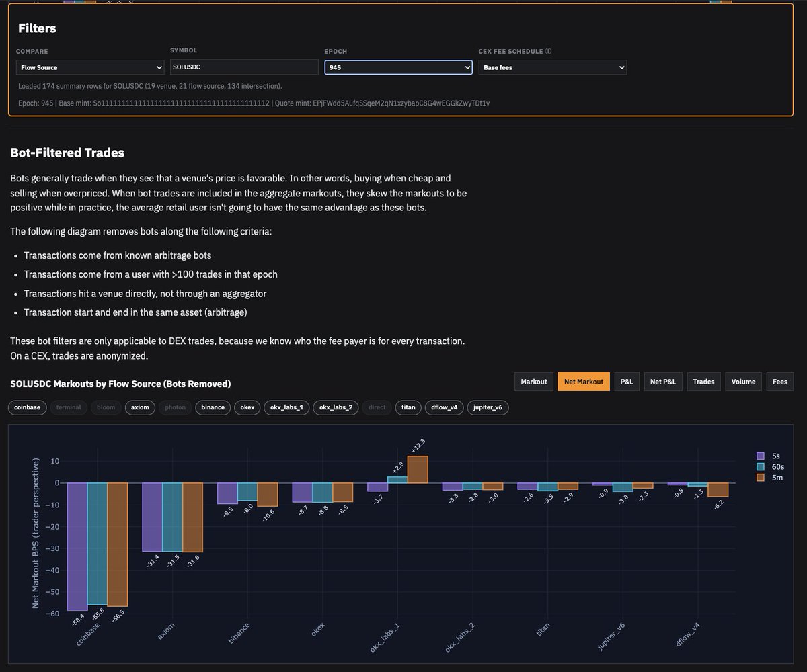Toggle the coinbase flow source chip
The image size is (807, 672).
pos(28,407)
